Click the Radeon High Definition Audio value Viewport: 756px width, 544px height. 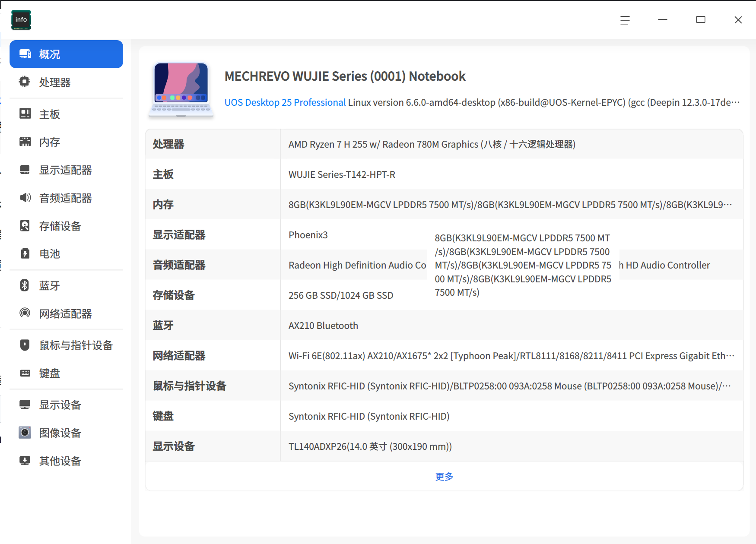pos(358,265)
